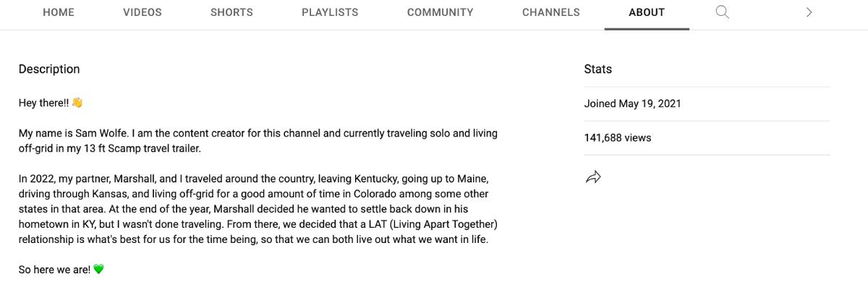Open the channel search magnifier icon
The image size is (868, 282).
tap(722, 12)
